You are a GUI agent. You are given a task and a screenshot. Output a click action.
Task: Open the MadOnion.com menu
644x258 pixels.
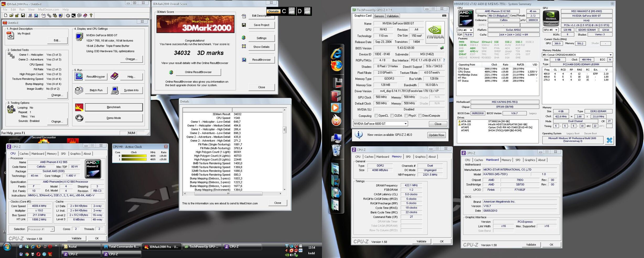tap(49, 9)
